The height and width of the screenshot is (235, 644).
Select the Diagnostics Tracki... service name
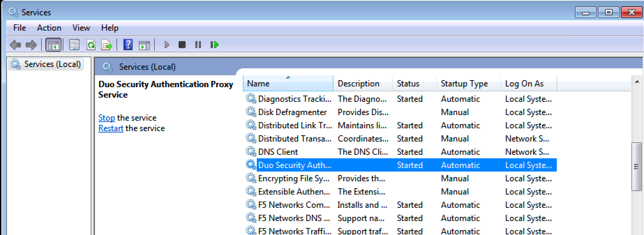point(295,99)
